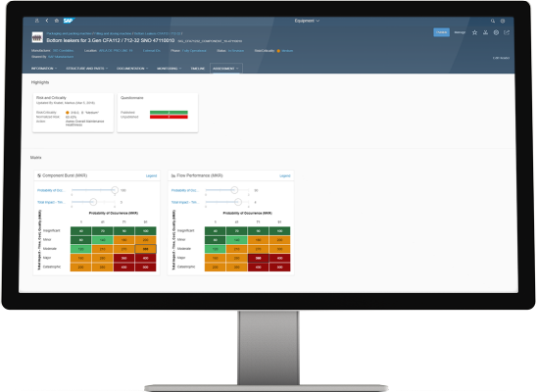Open the user profile icon
537x392 pixels.
coord(37,21)
